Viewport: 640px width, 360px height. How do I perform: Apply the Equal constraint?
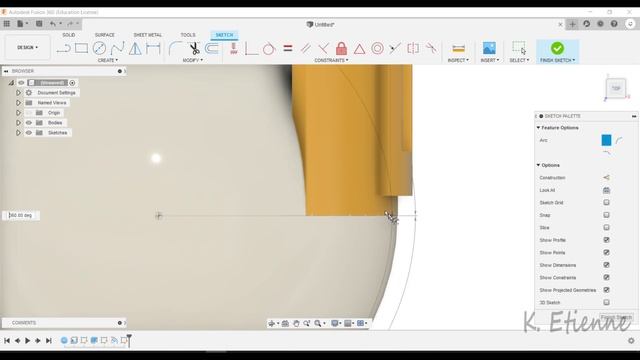(x=288, y=49)
